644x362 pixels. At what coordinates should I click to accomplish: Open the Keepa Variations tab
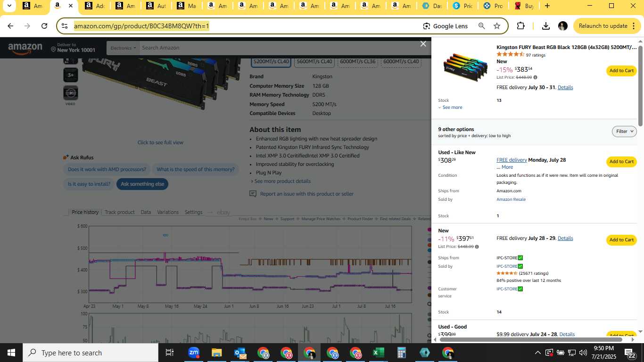[168, 212]
